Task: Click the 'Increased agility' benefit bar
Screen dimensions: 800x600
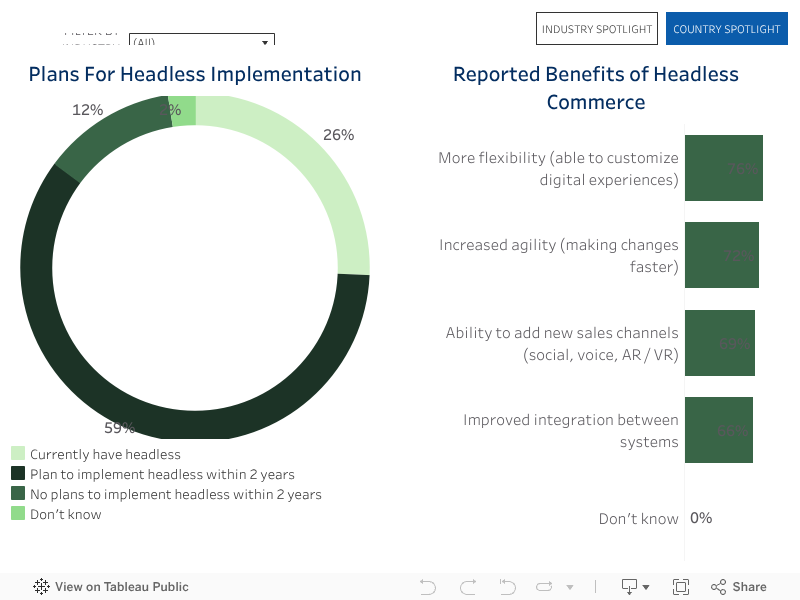Action: tap(721, 256)
